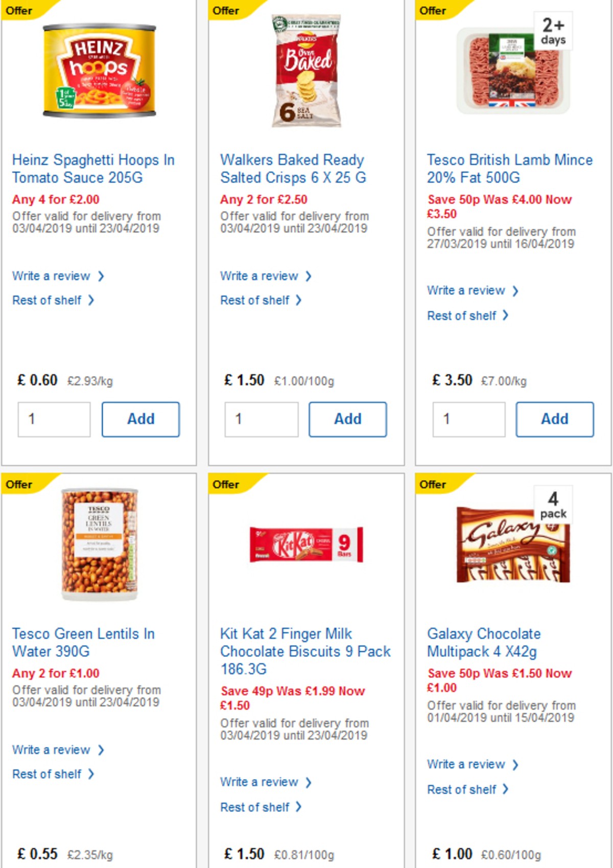Image resolution: width=613 pixels, height=868 pixels.
Task: View rest of shelf for lamb mince
Action: (461, 315)
